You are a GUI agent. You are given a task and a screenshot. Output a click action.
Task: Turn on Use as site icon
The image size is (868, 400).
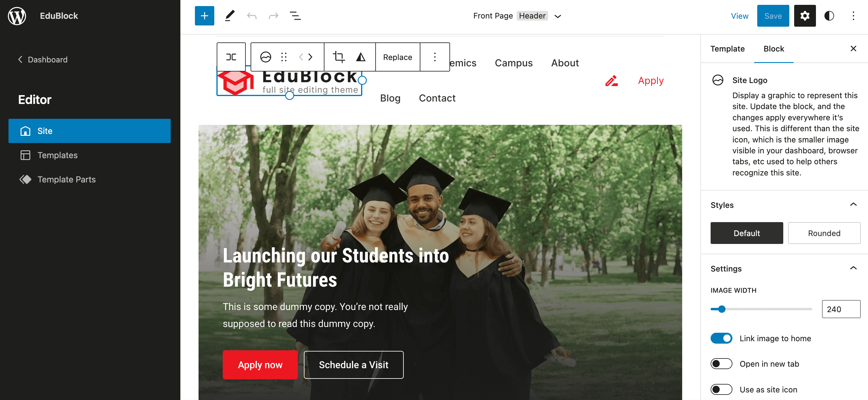coord(721,389)
